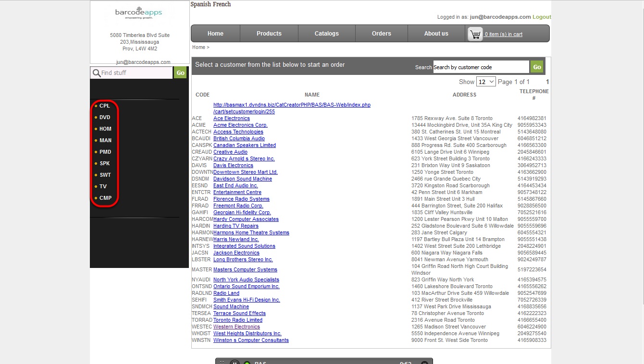The width and height of the screenshot is (644, 364).
Task: Select customer Smith Evans Hi-Fi Design Inc.
Action: pyautogui.click(x=247, y=300)
